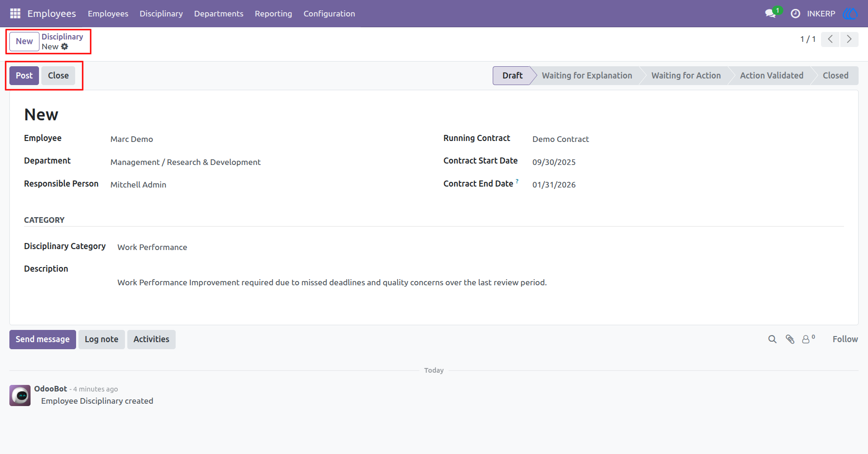
Task: Show followers list icon
Action: 808,339
